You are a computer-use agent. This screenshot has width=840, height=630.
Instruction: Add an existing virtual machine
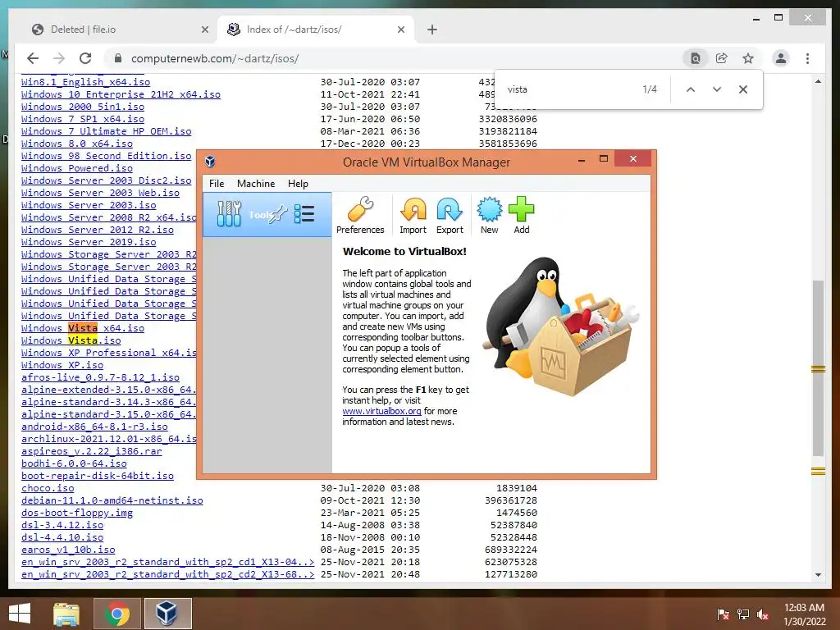(x=521, y=216)
